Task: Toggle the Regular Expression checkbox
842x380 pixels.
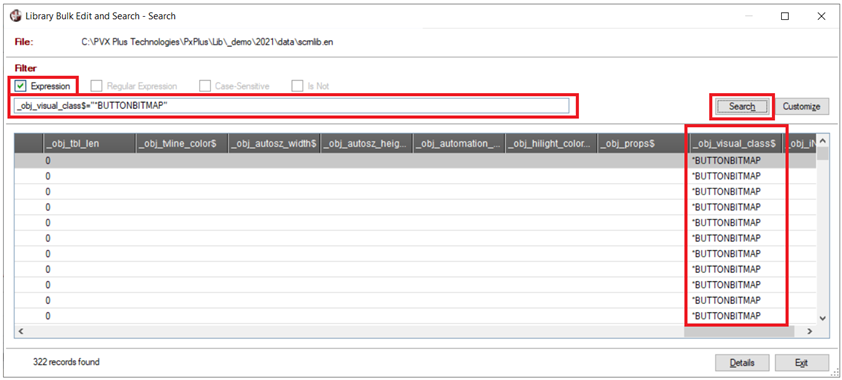Action: point(96,86)
